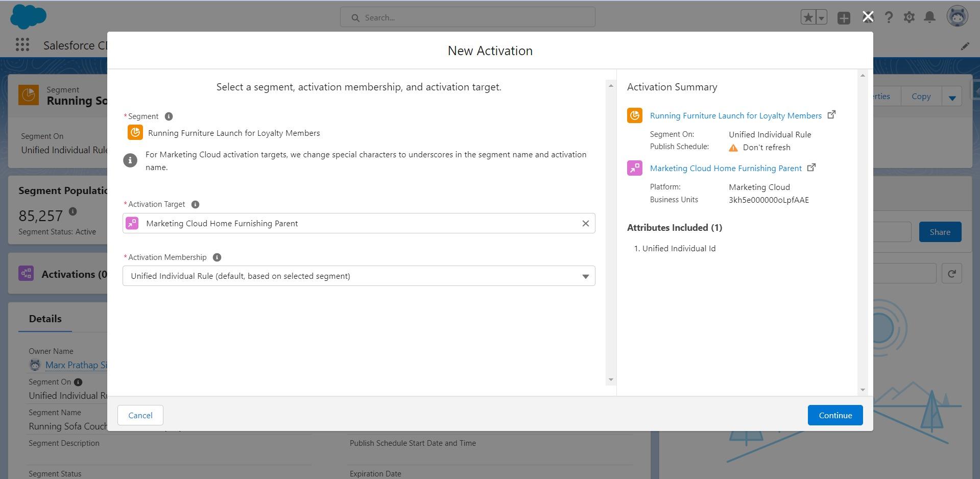Click the orange Segment header icon in background
Viewport: 980px width, 479px height.
click(x=29, y=95)
